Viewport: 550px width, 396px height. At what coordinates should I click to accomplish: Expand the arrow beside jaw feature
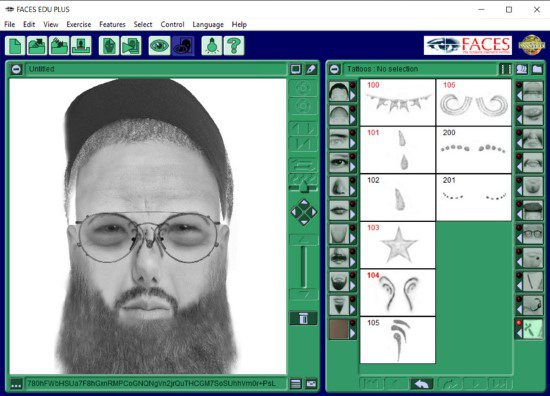pyautogui.click(x=353, y=238)
